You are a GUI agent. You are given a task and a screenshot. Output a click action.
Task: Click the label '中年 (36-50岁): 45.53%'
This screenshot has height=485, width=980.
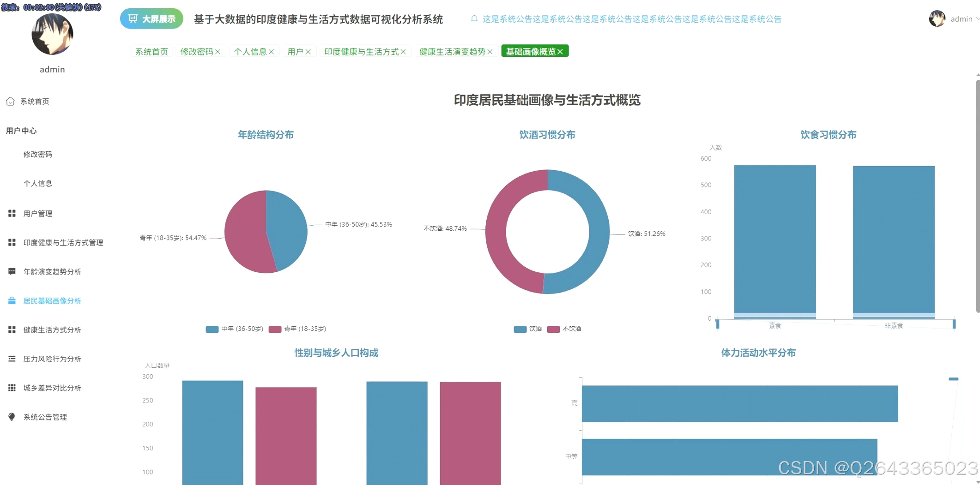tap(358, 224)
